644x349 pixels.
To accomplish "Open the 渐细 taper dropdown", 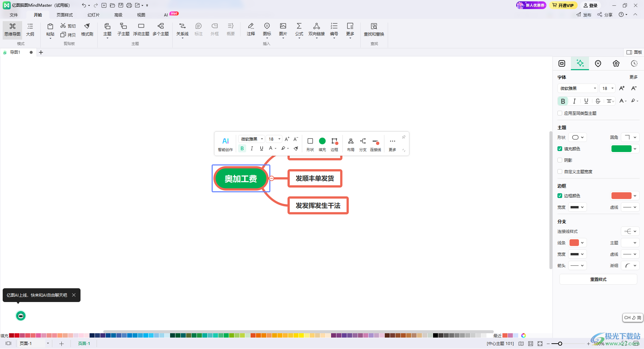I will (x=630, y=265).
